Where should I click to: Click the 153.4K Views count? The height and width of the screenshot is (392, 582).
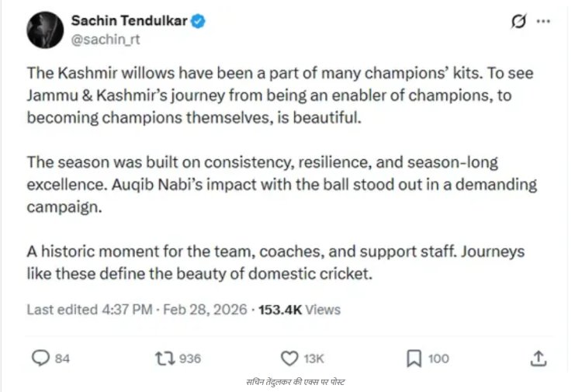pos(300,309)
